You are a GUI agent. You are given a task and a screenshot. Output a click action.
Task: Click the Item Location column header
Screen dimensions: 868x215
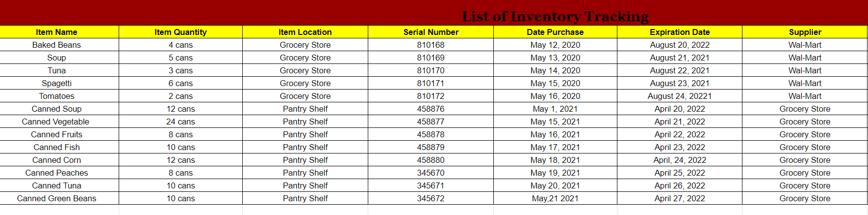click(305, 32)
